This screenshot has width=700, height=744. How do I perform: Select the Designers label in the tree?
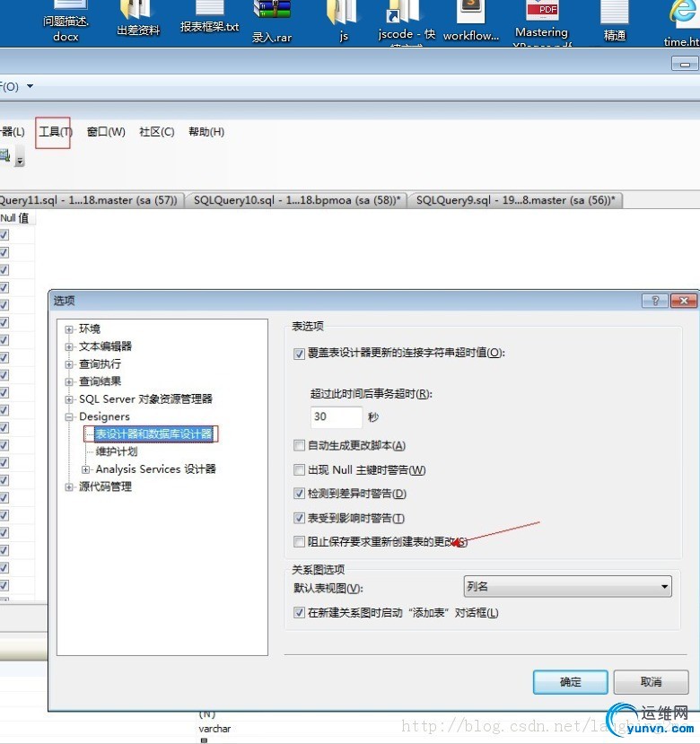pyautogui.click(x=104, y=416)
